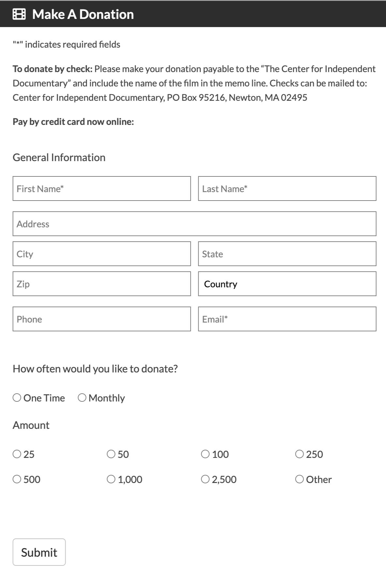Open the Country dropdown

click(x=287, y=284)
